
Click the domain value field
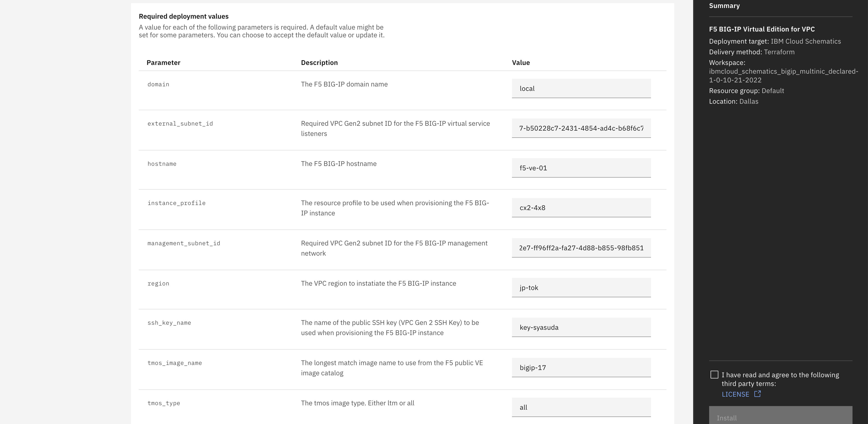click(x=581, y=88)
